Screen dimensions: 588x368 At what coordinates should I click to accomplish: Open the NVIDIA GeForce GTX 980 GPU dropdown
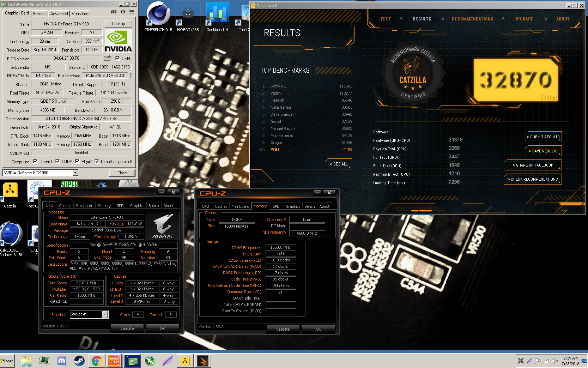pyautogui.click(x=75, y=173)
